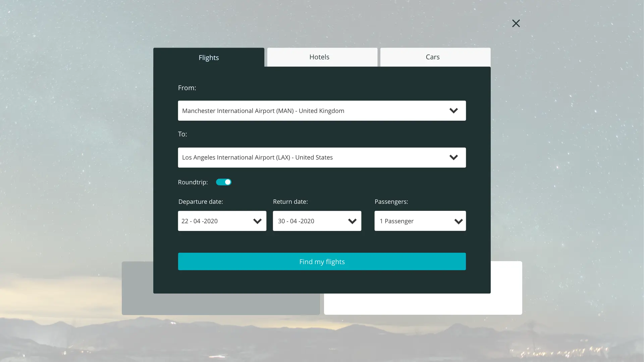Close the search overlay with the X icon
This screenshot has height=362, width=644.
tap(516, 23)
